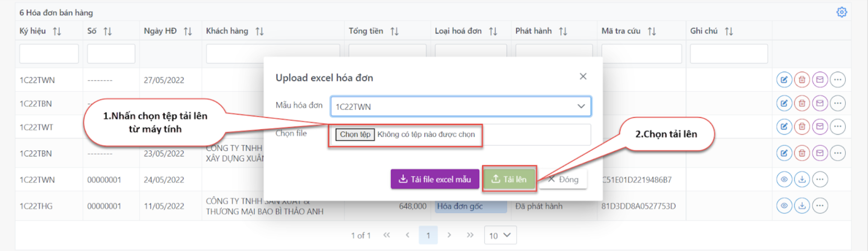Open more options for 1C22TBN 23/05/2022 row
Screen dimensions: 868x251
pyautogui.click(x=838, y=153)
